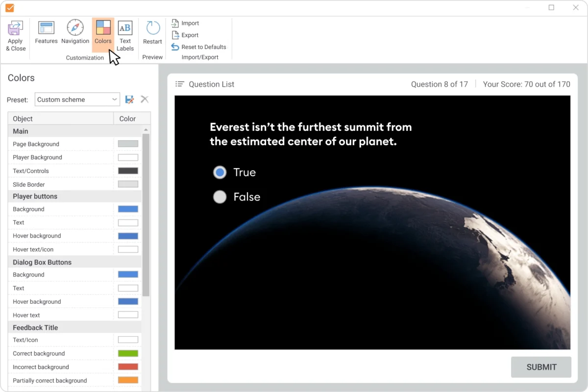The width and height of the screenshot is (588, 392).
Task: Click the Everest question text
Action: click(x=311, y=134)
